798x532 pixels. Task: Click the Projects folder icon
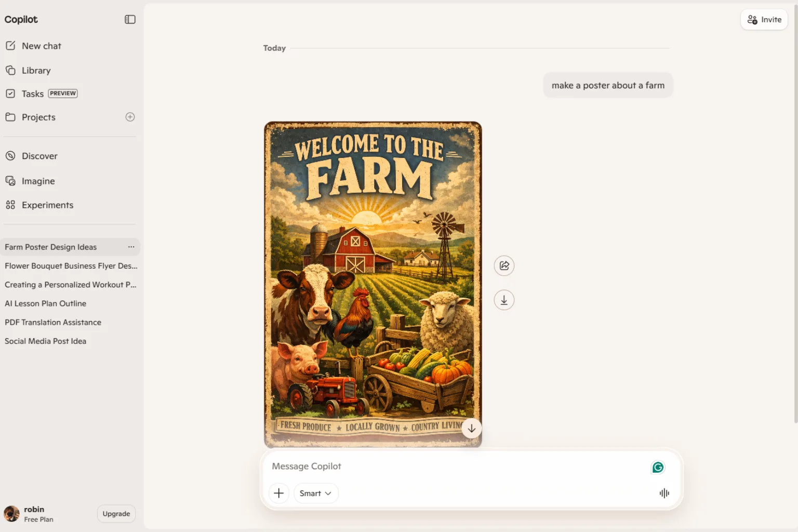tap(10, 117)
